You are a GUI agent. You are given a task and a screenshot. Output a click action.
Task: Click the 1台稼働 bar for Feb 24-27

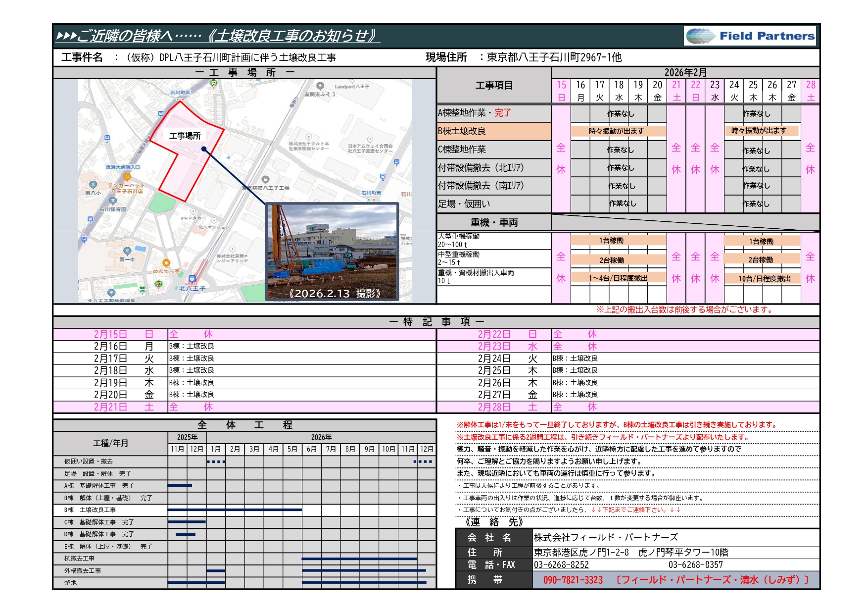(x=762, y=241)
